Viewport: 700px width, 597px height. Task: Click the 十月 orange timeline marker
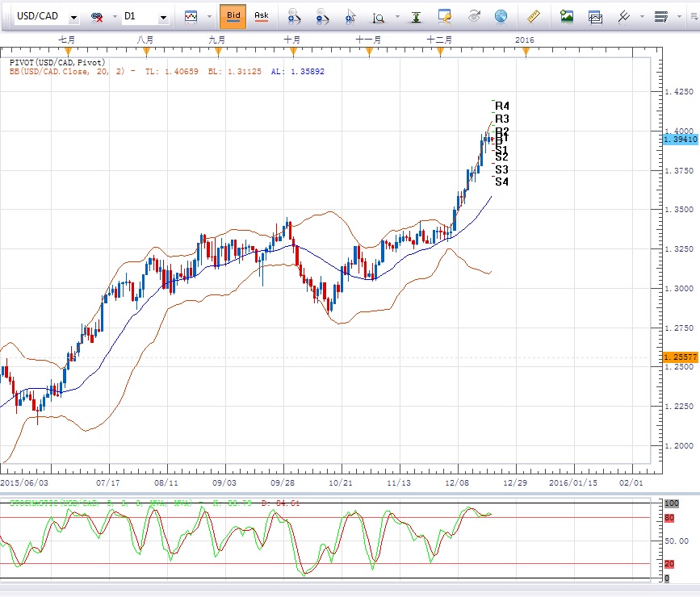pos(291,52)
